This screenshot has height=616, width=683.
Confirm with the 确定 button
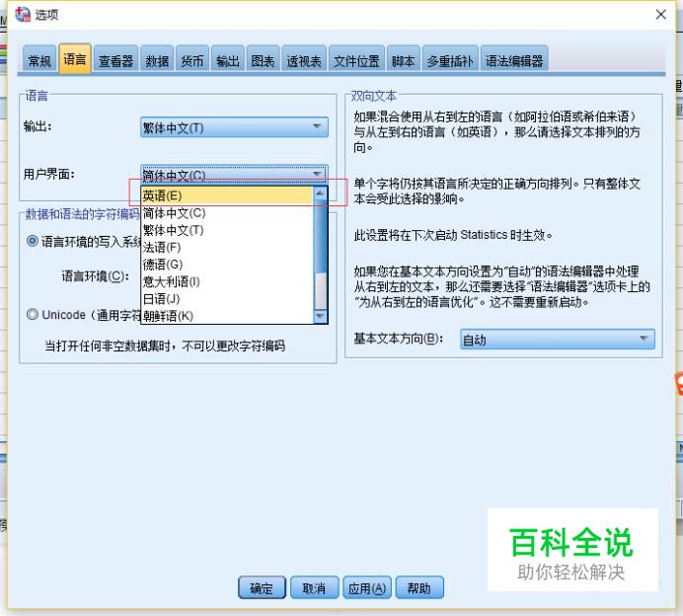[x=262, y=587]
